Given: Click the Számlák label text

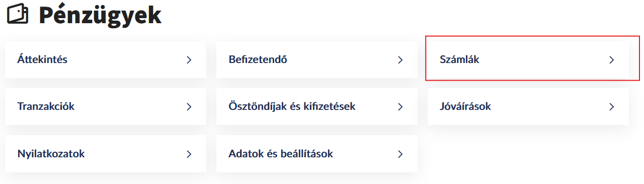Looking at the screenshot, I should click(459, 59).
